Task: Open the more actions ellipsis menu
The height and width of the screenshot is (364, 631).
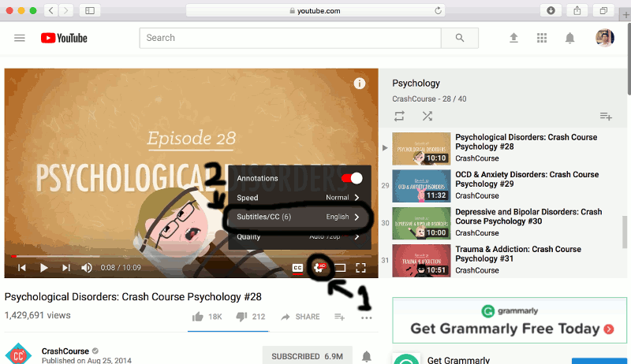Action: (x=367, y=318)
